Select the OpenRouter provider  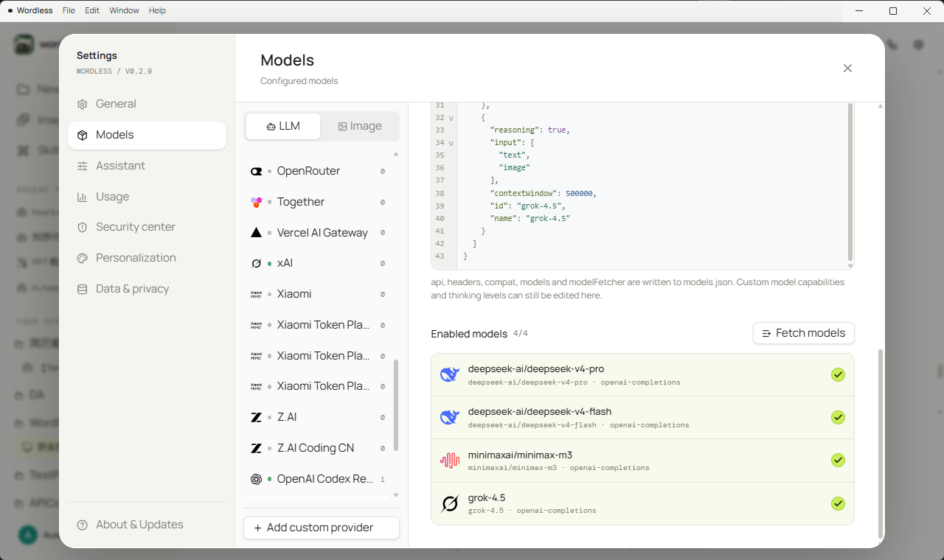point(319,171)
